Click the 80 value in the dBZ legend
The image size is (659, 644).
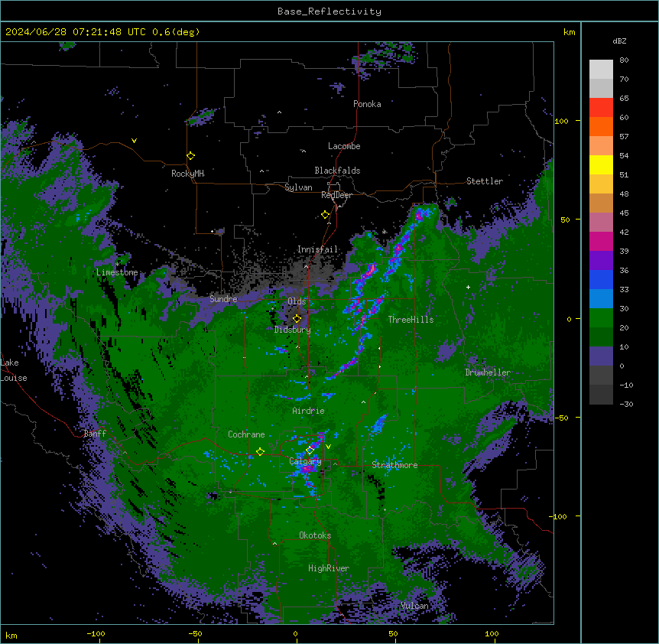[x=624, y=60]
